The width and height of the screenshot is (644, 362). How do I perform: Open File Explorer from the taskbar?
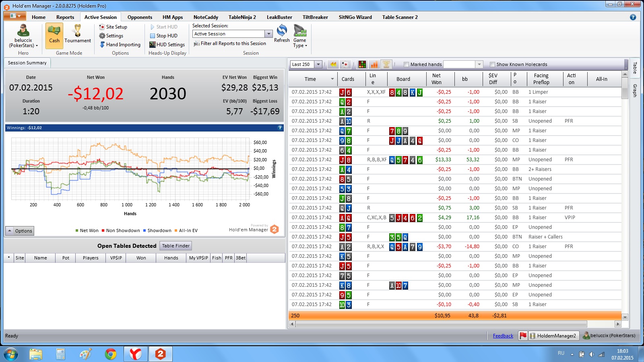click(36, 354)
